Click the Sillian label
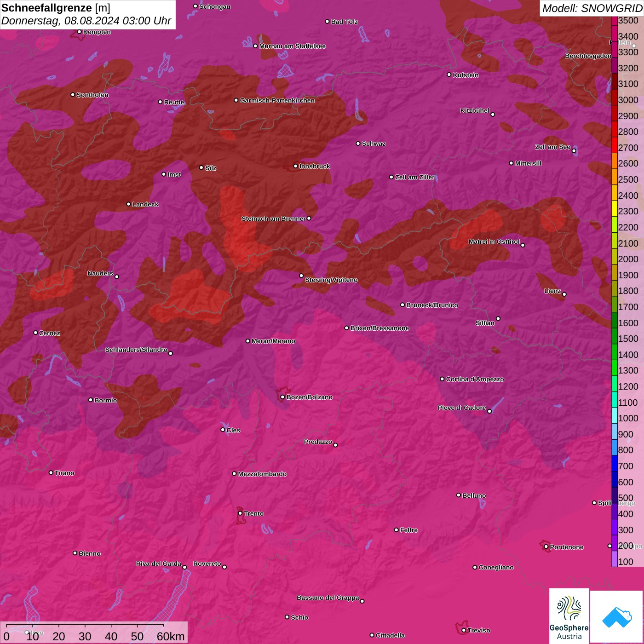Screen dimensions: 644x644 pyautogui.click(x=485, y=323)
